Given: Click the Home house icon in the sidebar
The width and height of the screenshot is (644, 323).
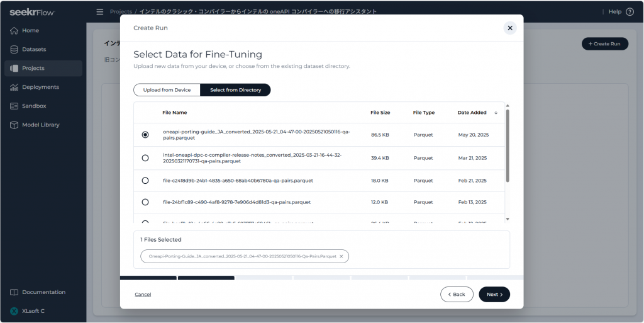Looking at the screenshot, I should tap(14, 30).
